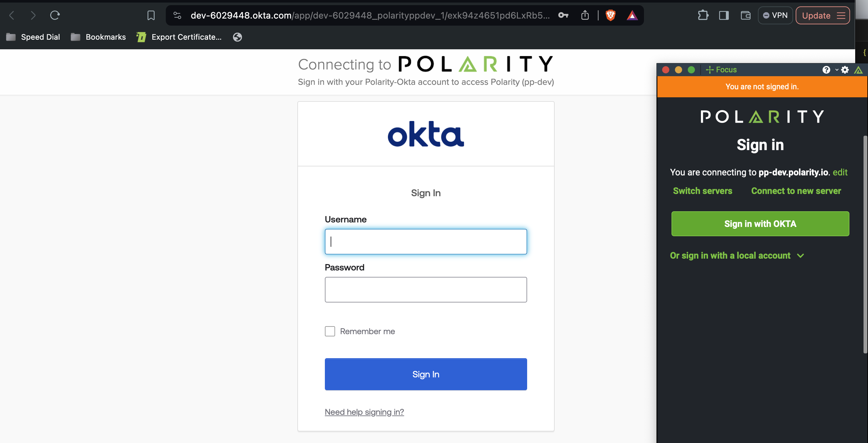The width and height of the screenshot is (868, 443).
Task: Click the share icon in address bar
Action: [585, 15]
